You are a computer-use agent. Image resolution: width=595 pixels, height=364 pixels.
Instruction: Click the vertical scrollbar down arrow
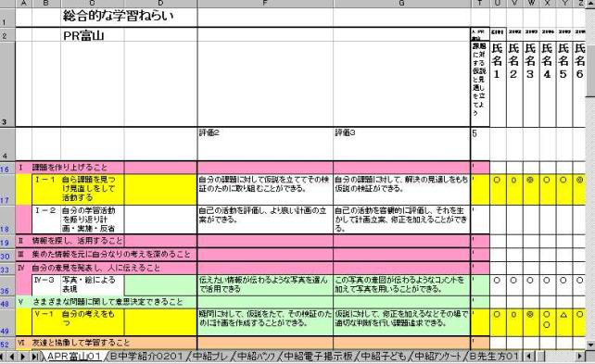[590, 345]
